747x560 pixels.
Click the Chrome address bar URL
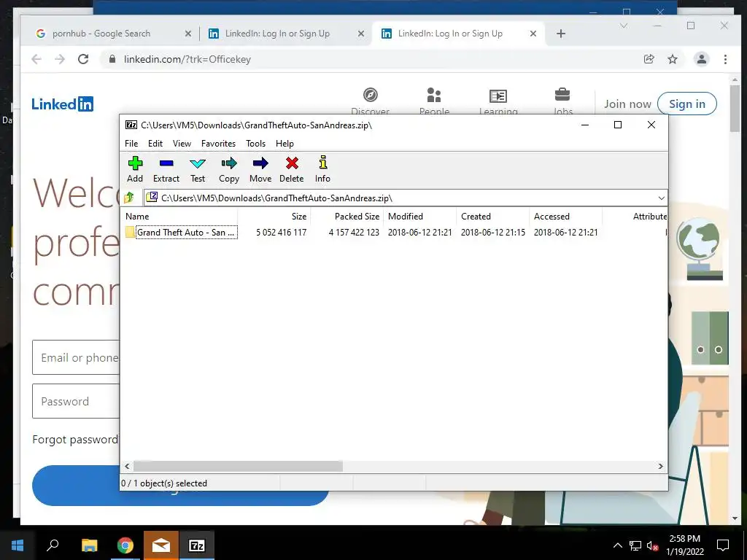[x=187, y=59]
